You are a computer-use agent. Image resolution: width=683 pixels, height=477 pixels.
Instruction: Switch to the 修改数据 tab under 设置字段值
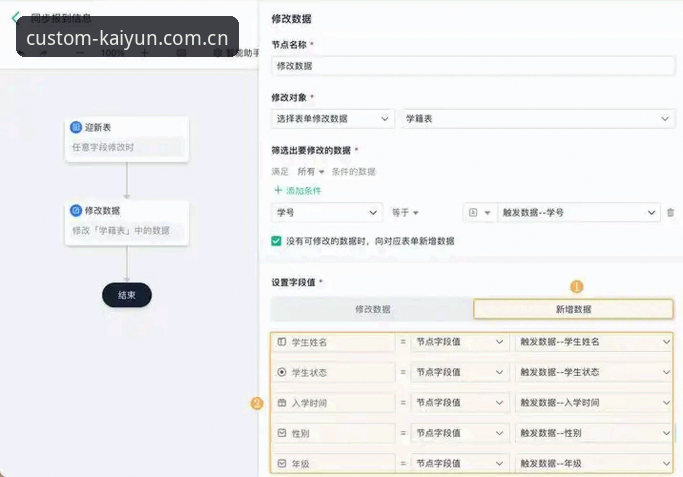[x=372, y=309]
